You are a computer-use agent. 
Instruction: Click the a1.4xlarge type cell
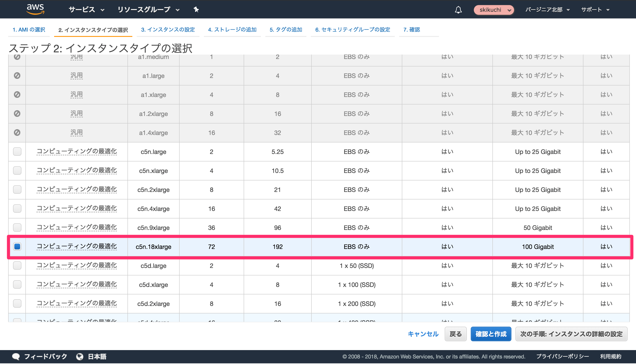pos(154,133)
